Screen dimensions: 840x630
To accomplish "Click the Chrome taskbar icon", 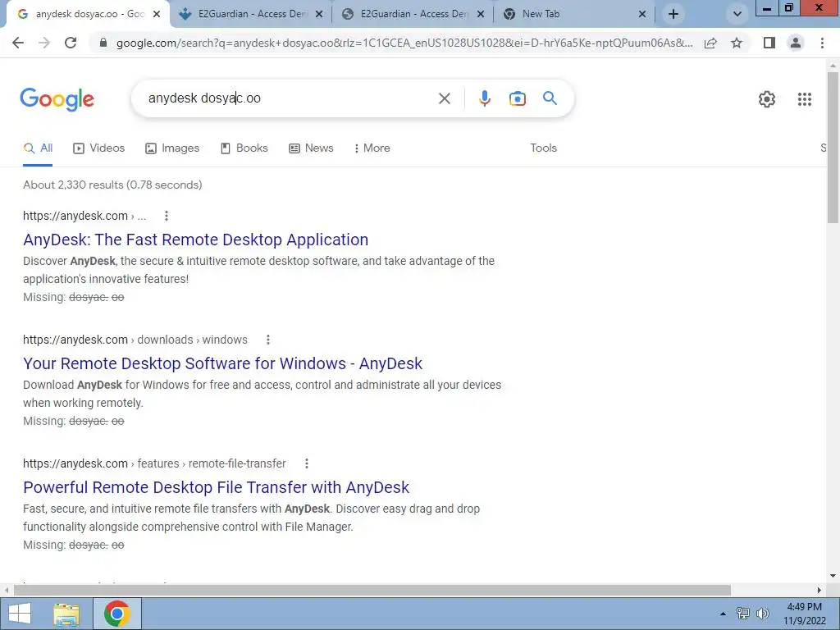I will coord(117,614).
